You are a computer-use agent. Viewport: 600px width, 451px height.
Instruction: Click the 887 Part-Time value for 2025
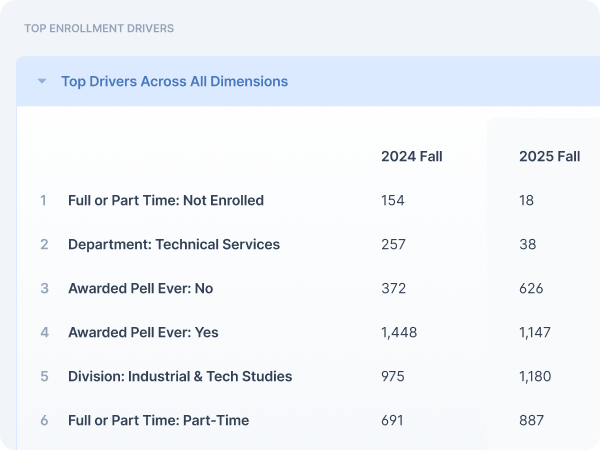[531, 420]
